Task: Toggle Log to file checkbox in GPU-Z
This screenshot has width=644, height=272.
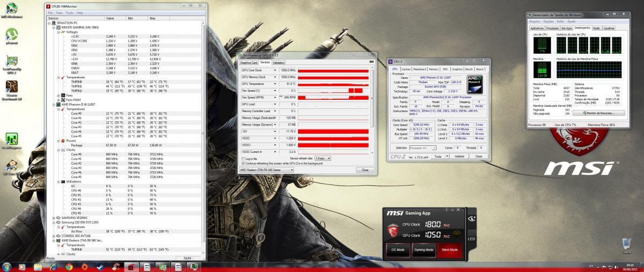Action: [242, 159]
